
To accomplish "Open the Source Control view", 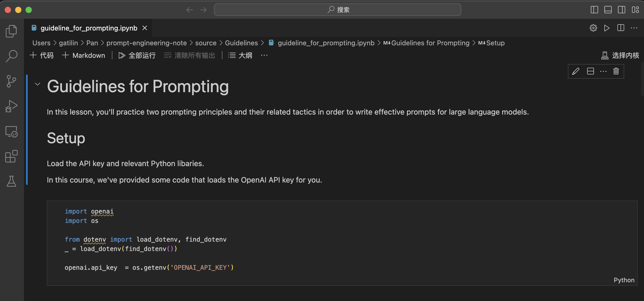I will point(11,81).
